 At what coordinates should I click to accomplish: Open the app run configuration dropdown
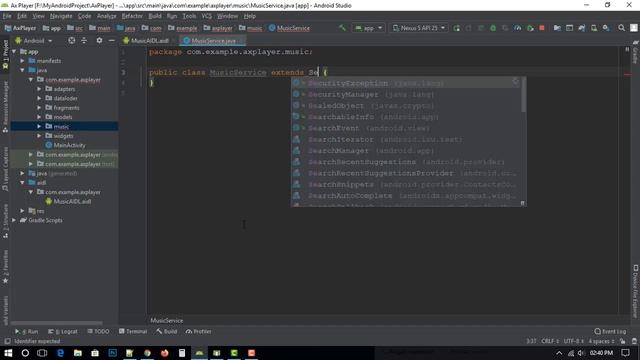click(369, 28)
